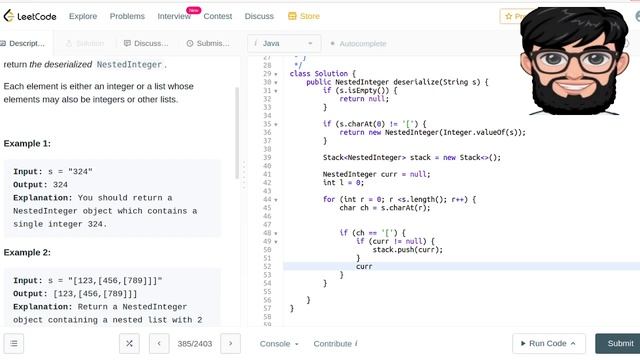Click the scrollbar of the description panel

(x=237, y=133)
